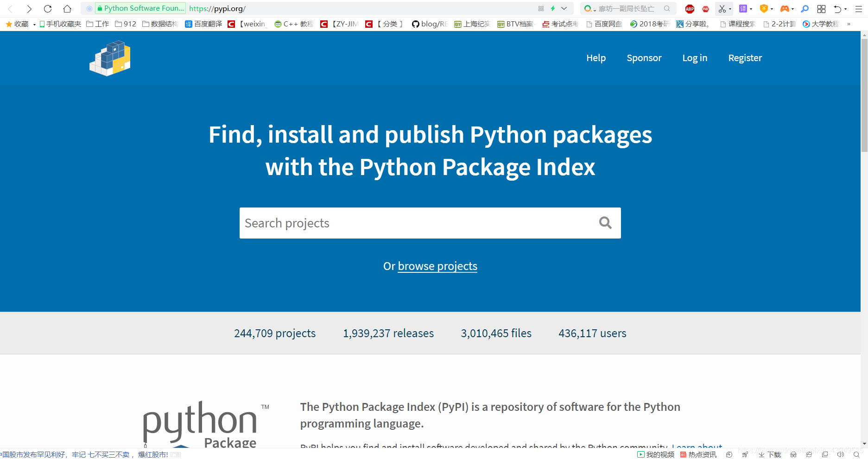Click the 3,010,465 files statistic
Image resolution: width=868 pixels, height=459 pixels.
click(496, 333)
